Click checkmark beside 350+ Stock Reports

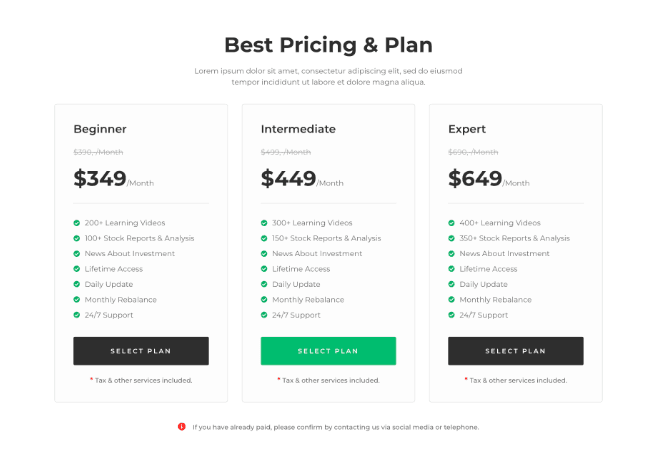[x=452, y=238]
